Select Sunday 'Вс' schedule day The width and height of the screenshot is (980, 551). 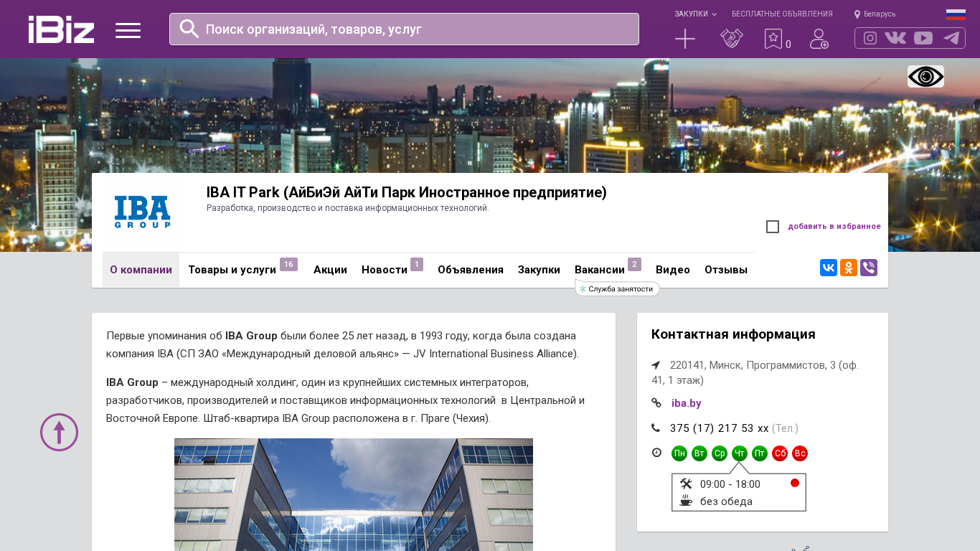click(800, 453)
